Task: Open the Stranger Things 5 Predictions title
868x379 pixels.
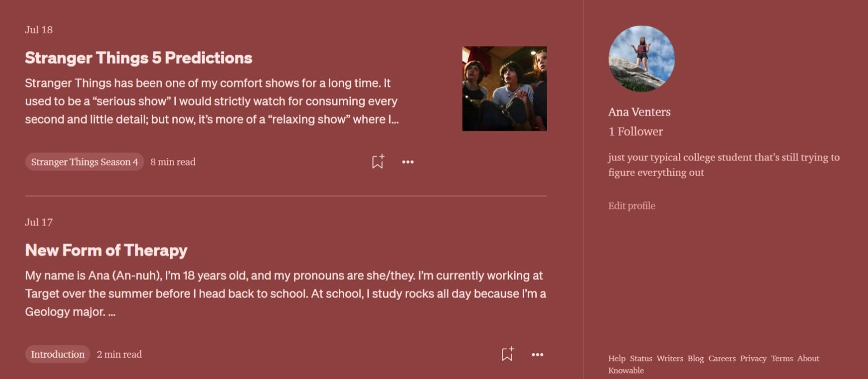Action: click(x=139, y=58)
